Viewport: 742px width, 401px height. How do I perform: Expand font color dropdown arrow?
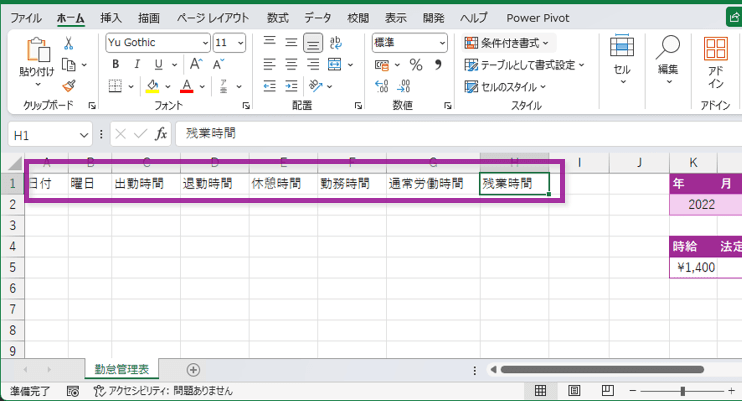tap(202, 87)
